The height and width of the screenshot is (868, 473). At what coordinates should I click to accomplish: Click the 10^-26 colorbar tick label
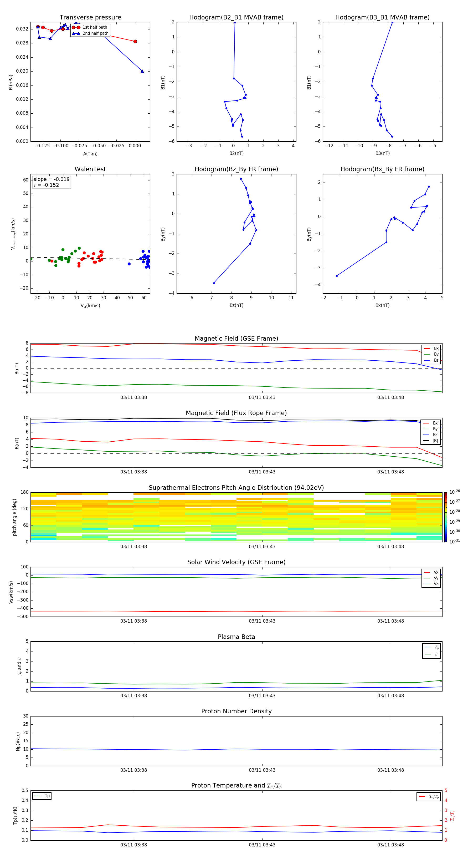[x=455, y=492]
